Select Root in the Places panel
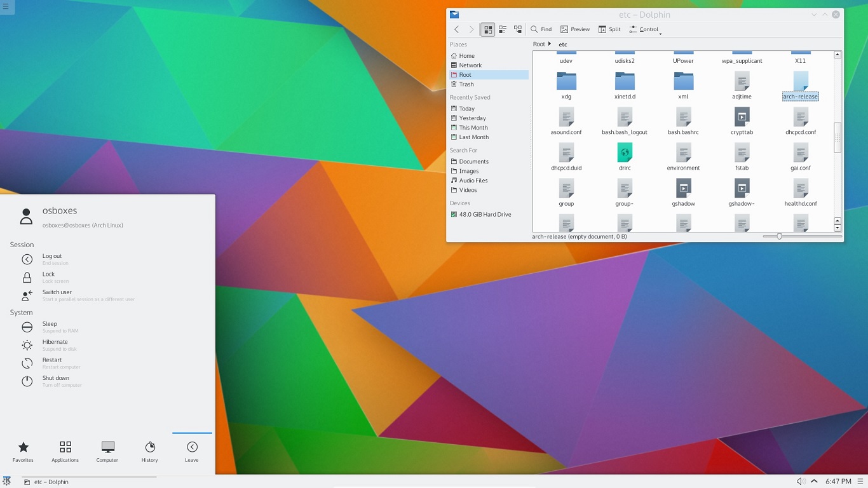The width and height of the screenshot is (868, 488). pos(489,75)
